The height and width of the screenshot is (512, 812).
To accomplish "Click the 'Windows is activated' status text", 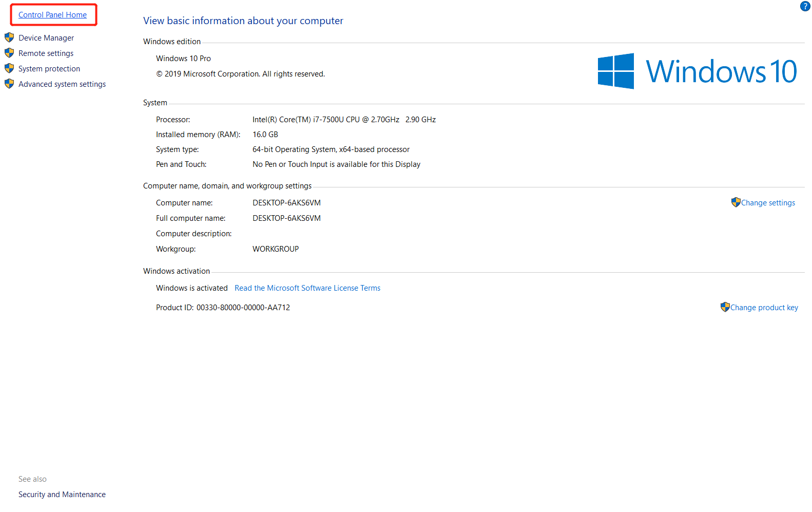I will (x=192, y=288).
